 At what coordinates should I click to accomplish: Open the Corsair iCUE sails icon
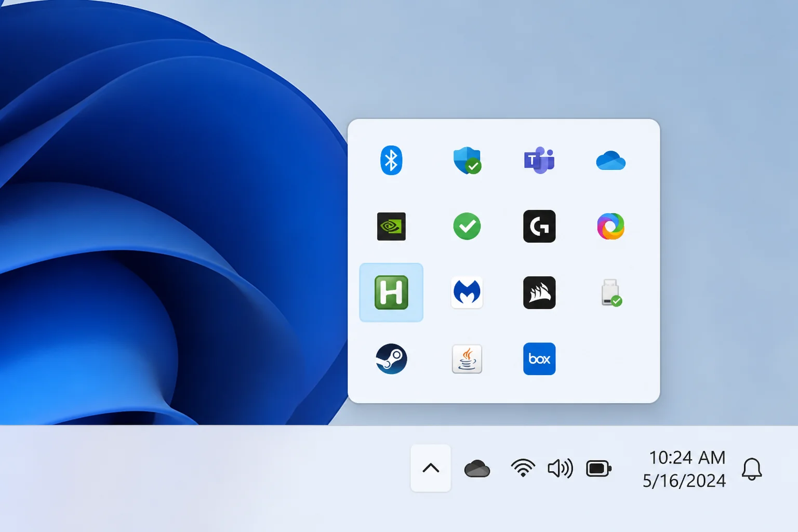539,292
